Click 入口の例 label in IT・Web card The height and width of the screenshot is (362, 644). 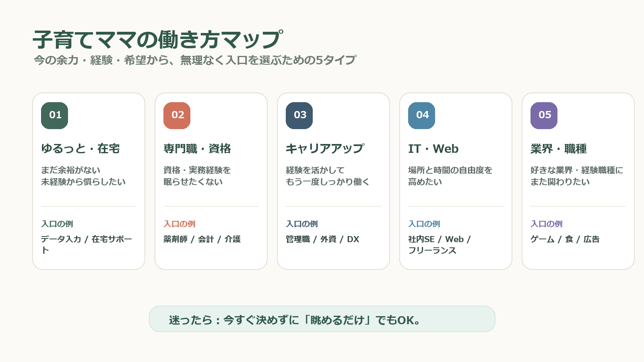424,224
